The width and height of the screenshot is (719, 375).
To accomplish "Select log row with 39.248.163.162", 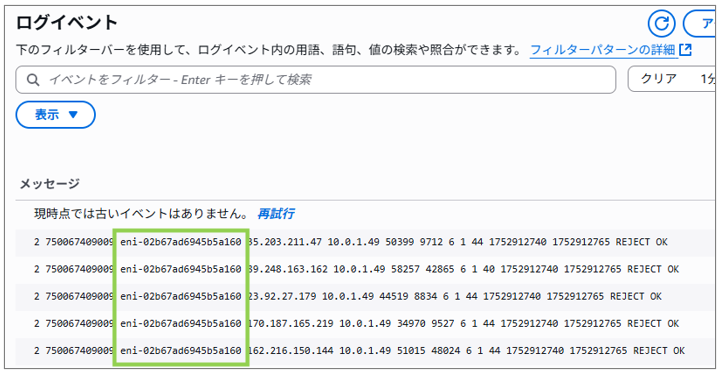I will pos(365,269).
